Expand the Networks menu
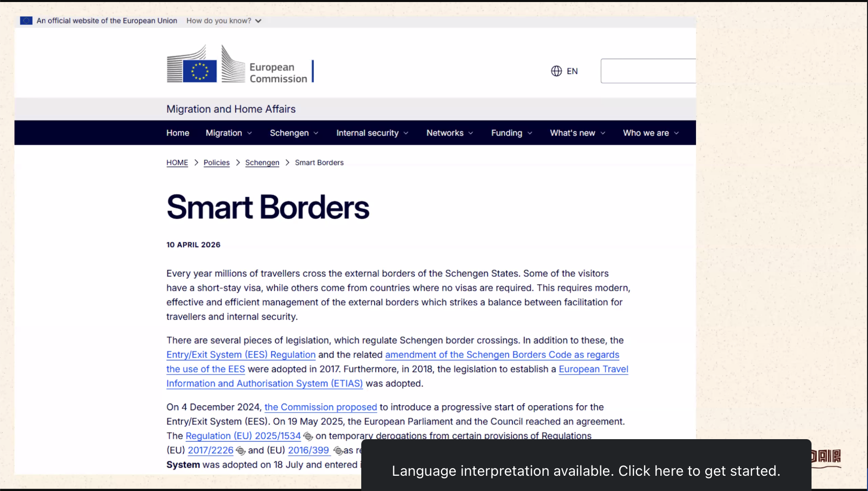The height and width of the screenshot is (491, 868). click(x=450, y=133)
